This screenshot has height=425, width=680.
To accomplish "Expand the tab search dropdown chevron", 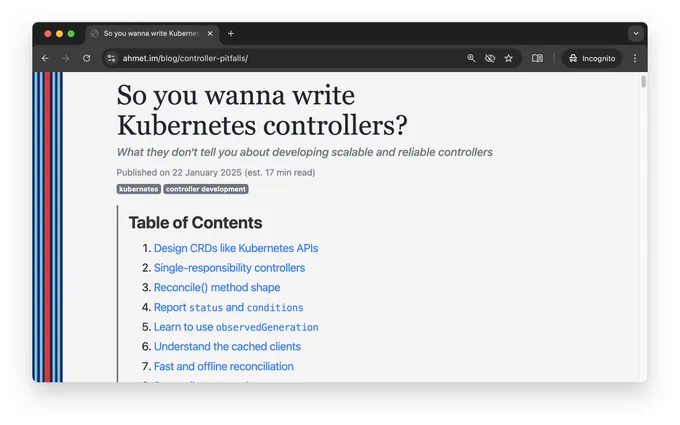I will (636, 33).
